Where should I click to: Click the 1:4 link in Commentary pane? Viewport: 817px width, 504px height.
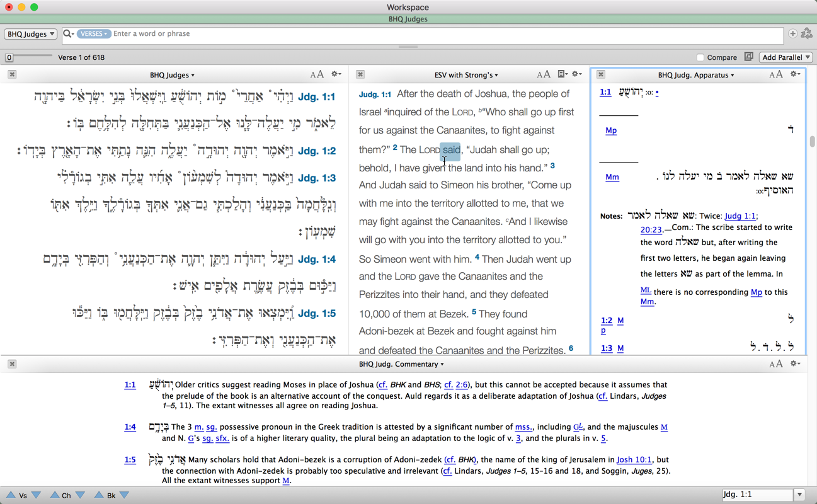[x=130, y=427]
